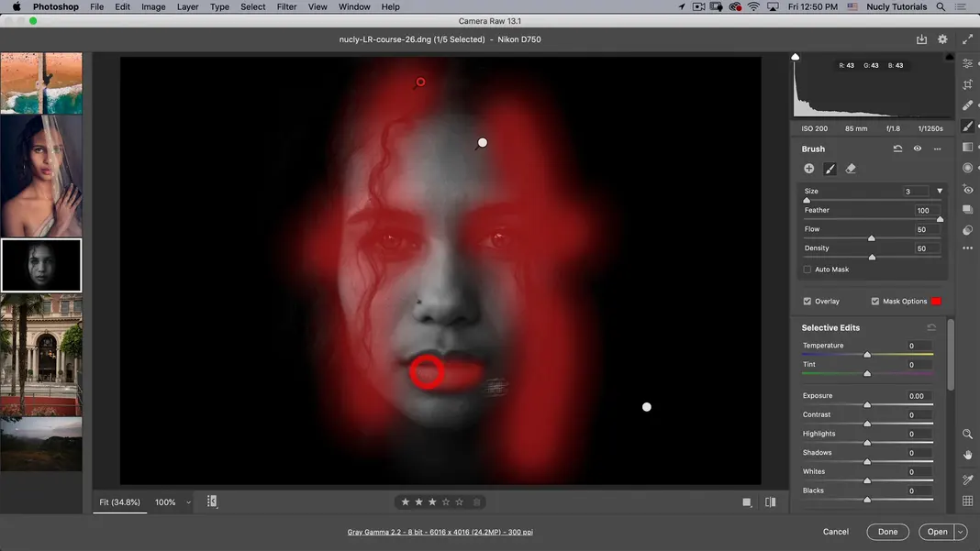Create new brush adjustment plus icon
The image size is (980, 551).
pyautogui.click(x=808, y=169)
